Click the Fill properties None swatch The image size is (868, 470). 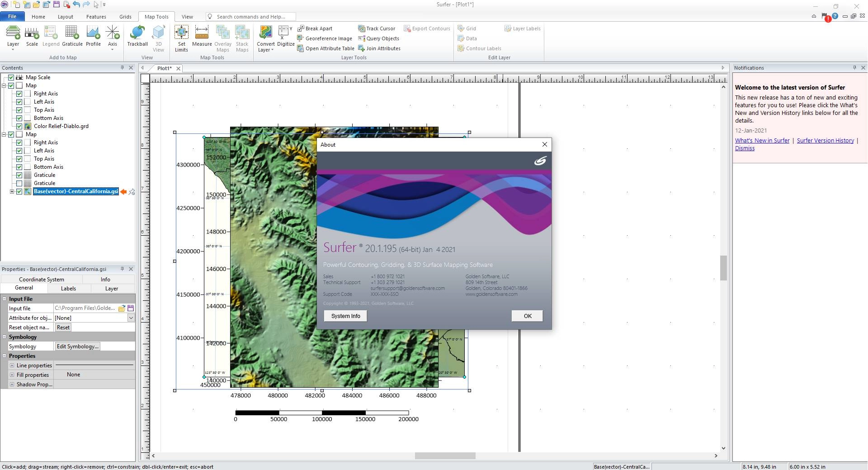pos(73,375)
